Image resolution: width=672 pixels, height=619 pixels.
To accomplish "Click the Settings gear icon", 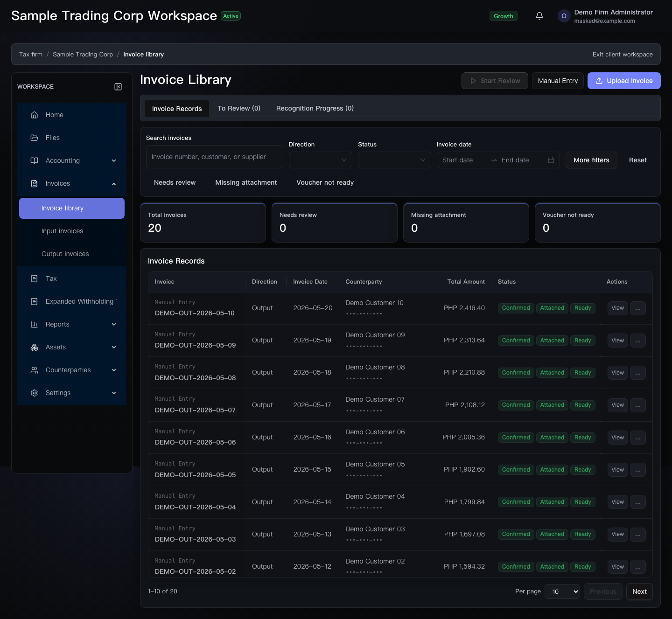I will [x=34, y=393].
